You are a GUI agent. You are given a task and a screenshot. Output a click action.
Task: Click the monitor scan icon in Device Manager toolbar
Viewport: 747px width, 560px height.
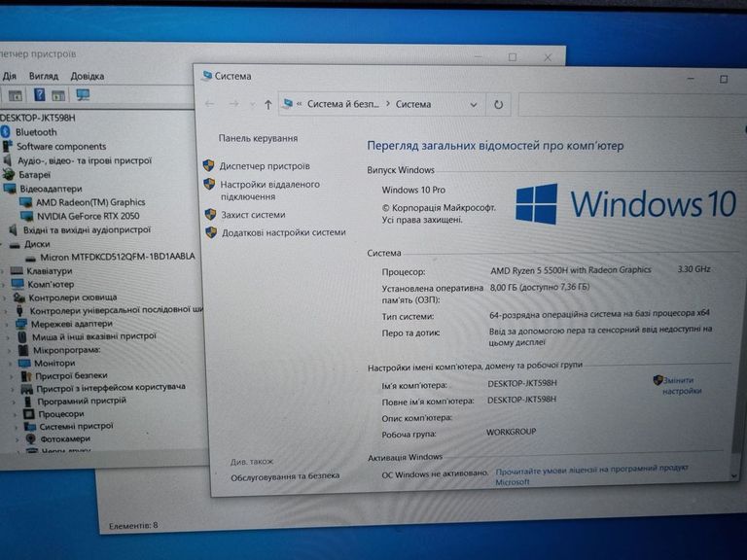click(x=83, y=95)
